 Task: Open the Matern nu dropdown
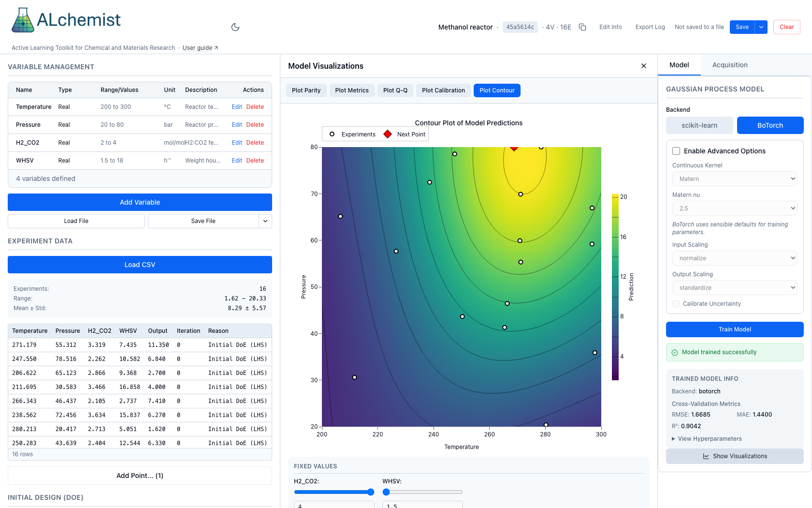coord(735,209)
